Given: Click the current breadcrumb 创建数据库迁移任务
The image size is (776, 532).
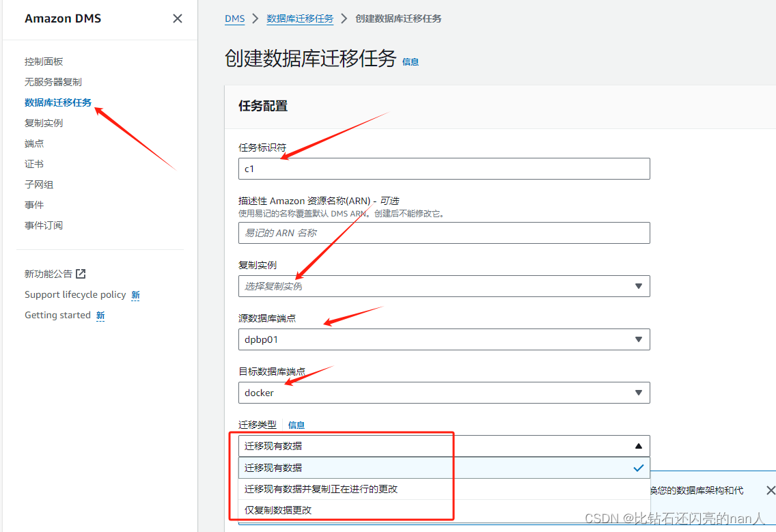Looking at the screenshot, I should pyautogui.click(x=398, y=19).
